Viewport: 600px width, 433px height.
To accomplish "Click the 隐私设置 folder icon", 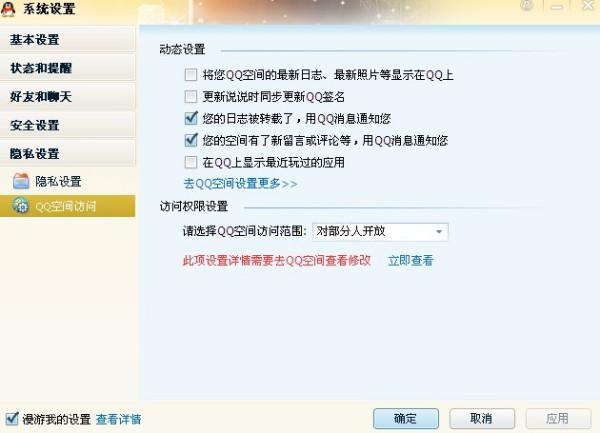I will click(21, 181).
